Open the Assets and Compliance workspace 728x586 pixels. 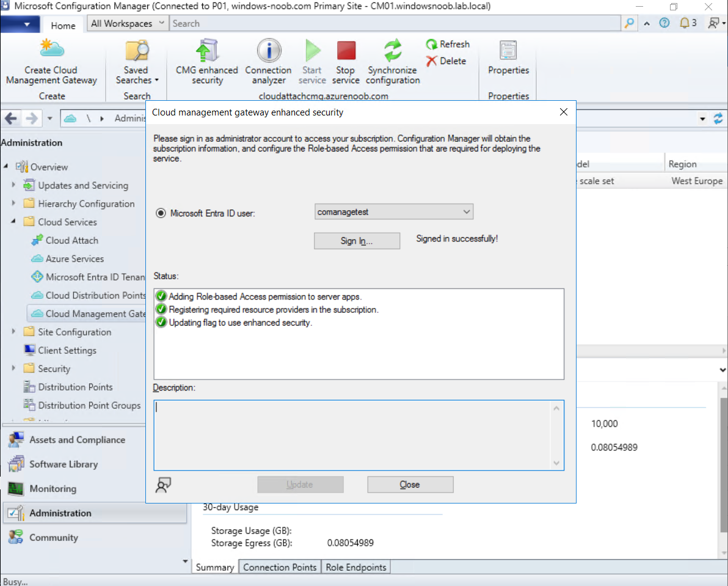click(x=95, y=440)
